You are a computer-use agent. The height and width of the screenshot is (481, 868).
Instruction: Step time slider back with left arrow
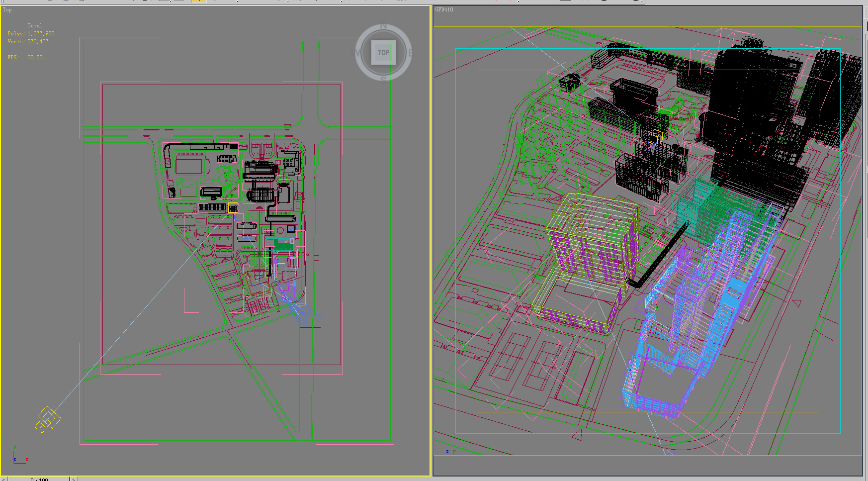point(4,479)
